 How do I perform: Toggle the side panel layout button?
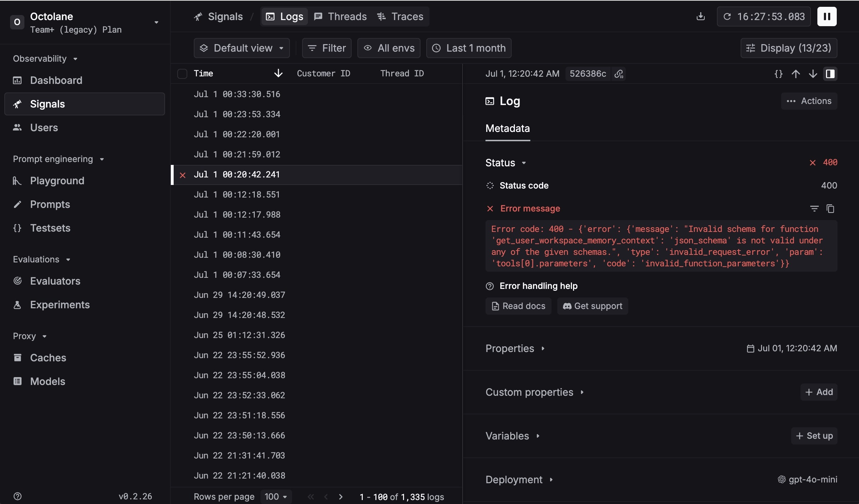830,74
